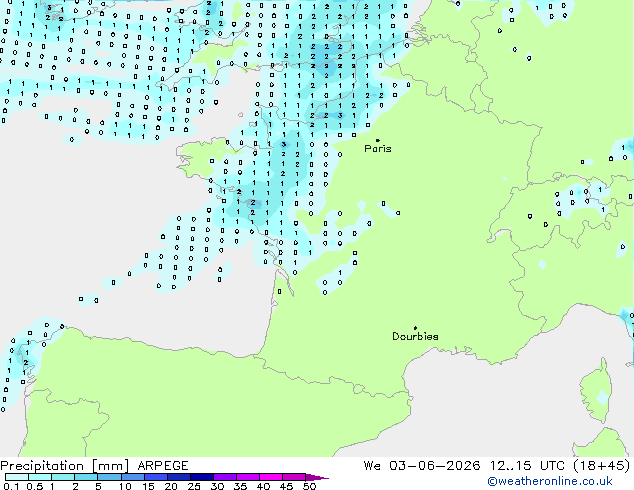Viewport: 634px width, 490px height.
Task: Click the above-50 mm legend arrow tip
Action: click(x=317, y=477)
